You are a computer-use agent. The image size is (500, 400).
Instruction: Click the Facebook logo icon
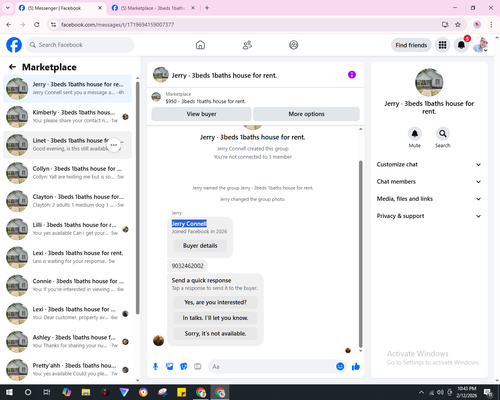[14, 45]
